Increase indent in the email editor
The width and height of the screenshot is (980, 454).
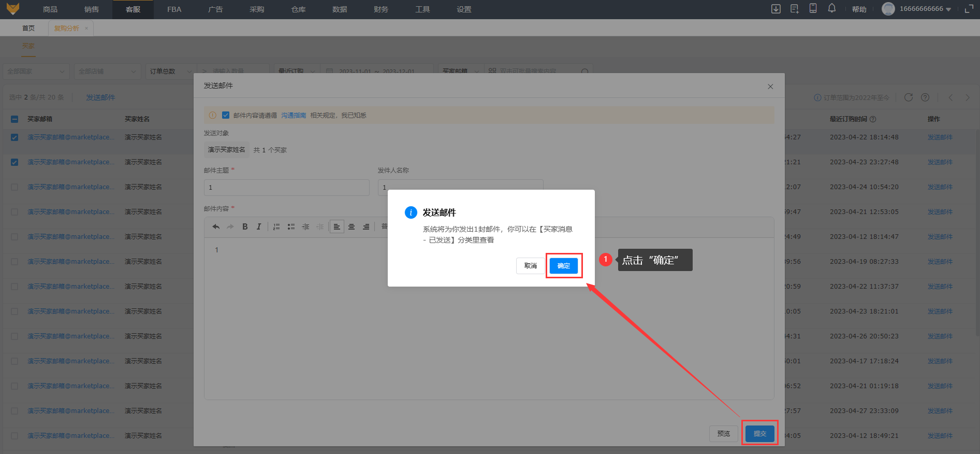[x=305, y=226]
